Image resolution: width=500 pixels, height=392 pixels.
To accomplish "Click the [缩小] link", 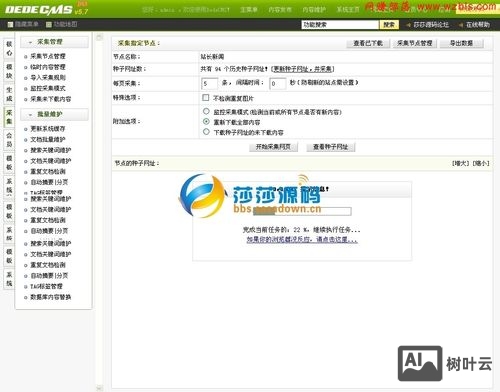I will coord(480,163).
